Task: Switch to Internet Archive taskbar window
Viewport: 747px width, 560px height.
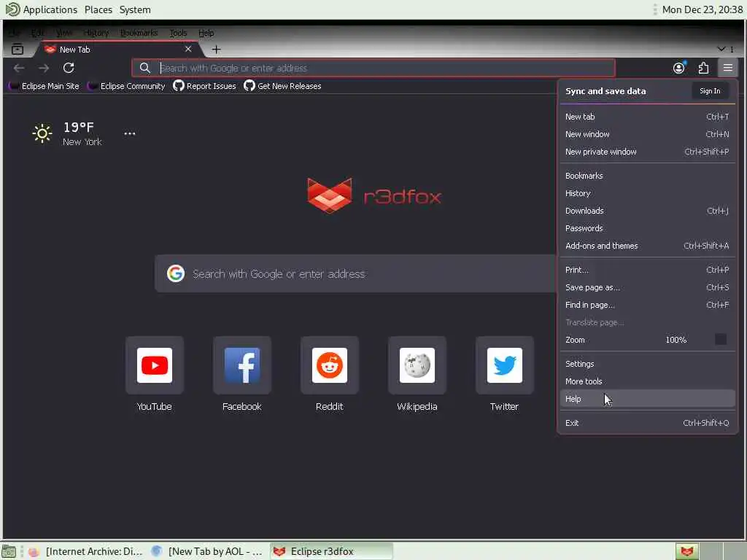Action: [x=86, y=551]
